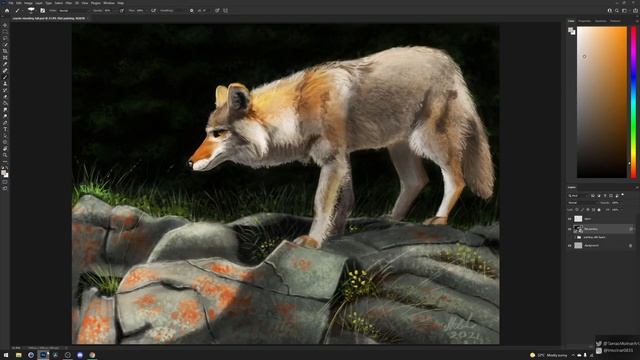Select the History Brush tool
Image resolution: width=640 pixels, height=360 pixels.
(5, 90)
